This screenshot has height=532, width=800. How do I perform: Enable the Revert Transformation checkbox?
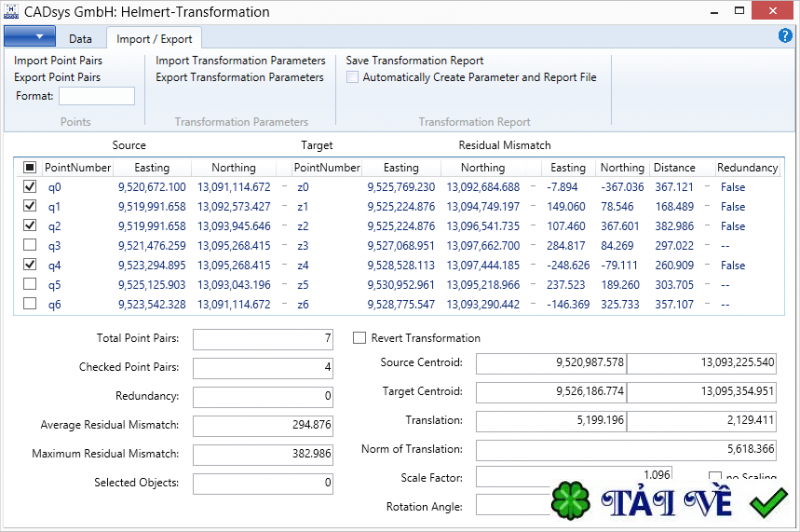click(360, 338)
